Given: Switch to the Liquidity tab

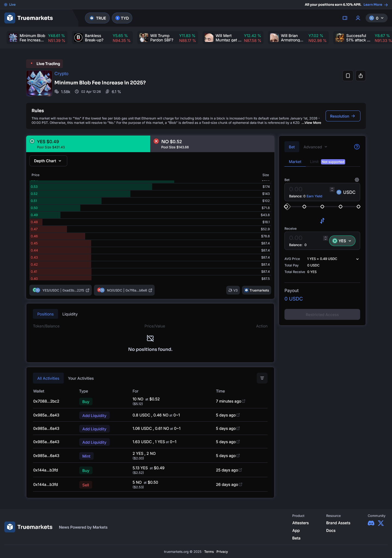Looking at the screenshot, I should (x=70, y=314).
